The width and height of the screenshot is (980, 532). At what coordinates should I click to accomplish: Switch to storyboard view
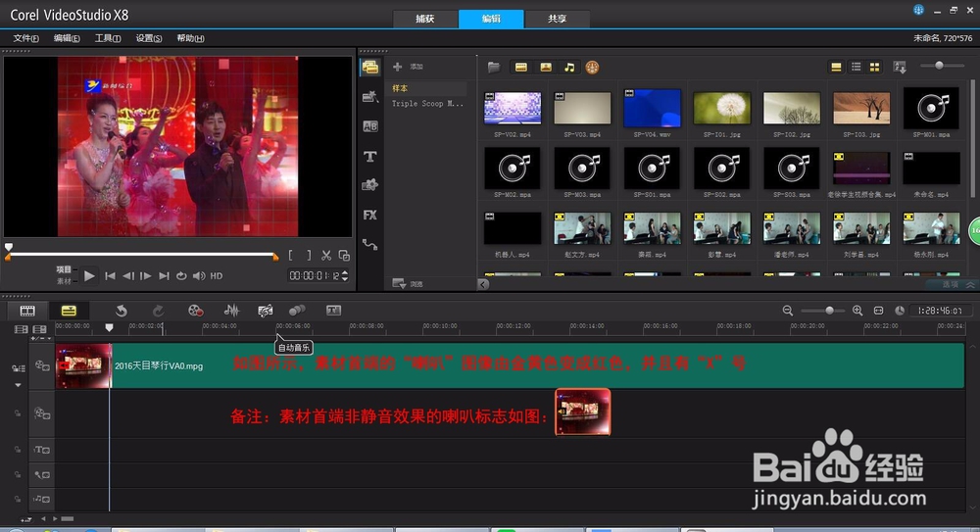[27, 311]
